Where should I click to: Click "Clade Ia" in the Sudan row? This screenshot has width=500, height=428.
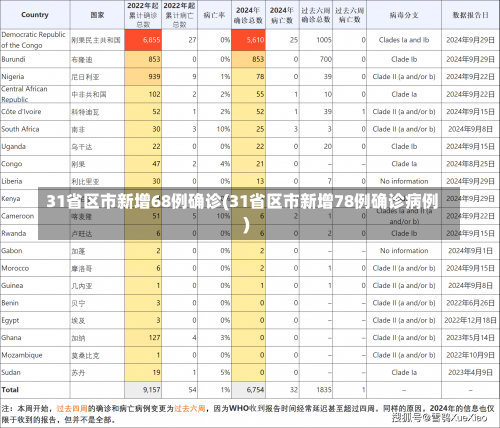pos(404,372)
